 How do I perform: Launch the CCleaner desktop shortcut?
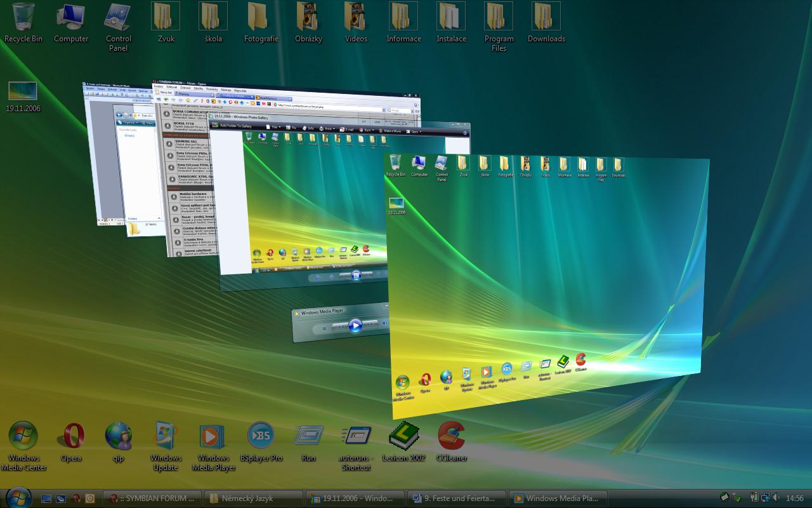pyautogui.click(x=452, y=442)
